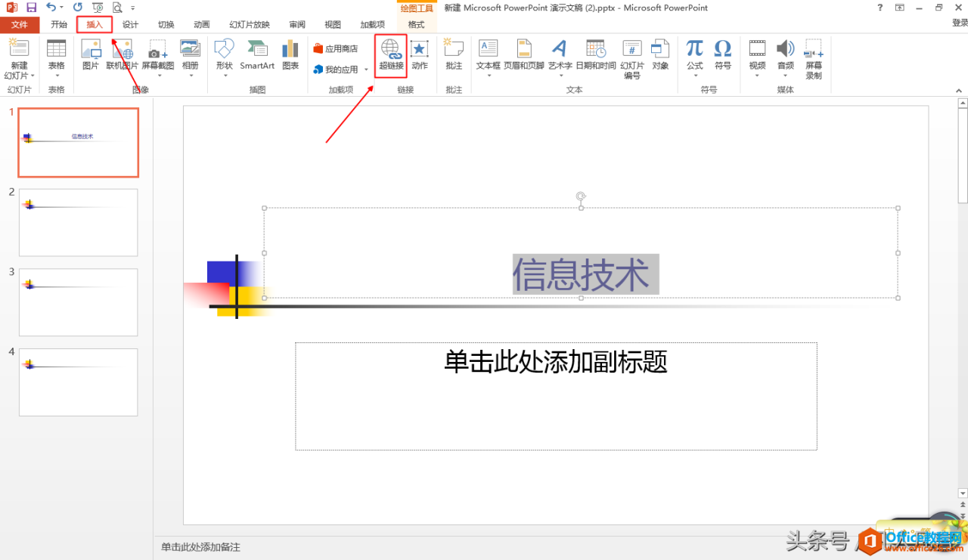Click the notes area 单击此处添加备注

coord(200,546)
